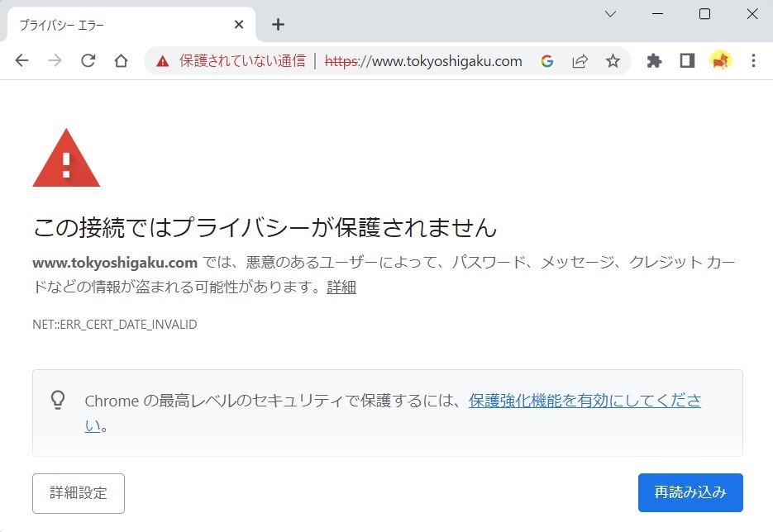Viewport: 773px width, 532px height.
Task: Go back using the back arrow
Action: 22,60
